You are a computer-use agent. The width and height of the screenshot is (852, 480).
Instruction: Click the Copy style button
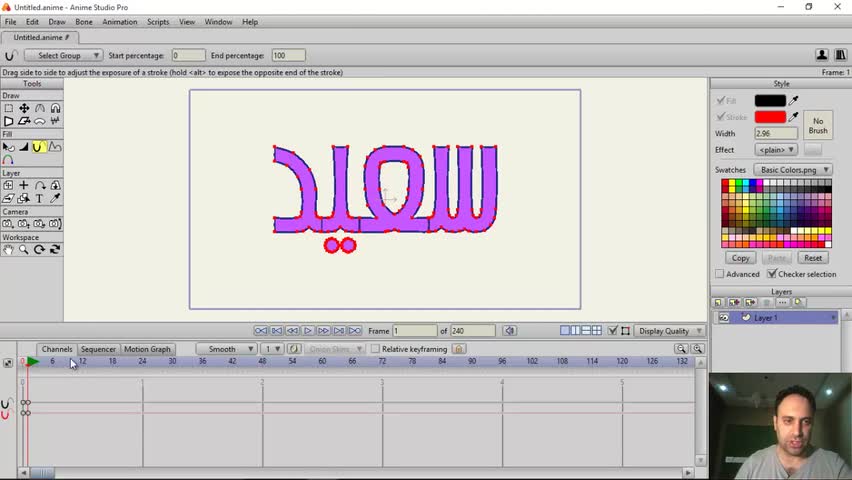[740, 258]
